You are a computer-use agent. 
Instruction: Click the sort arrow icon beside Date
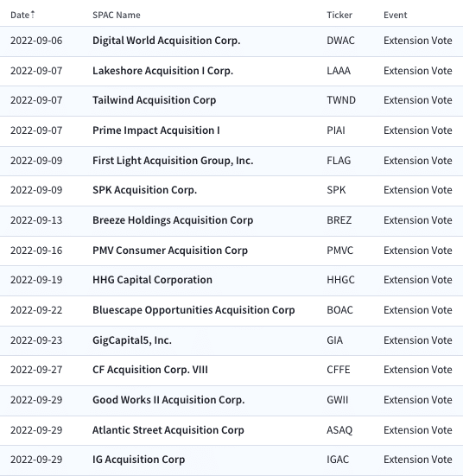(x=33, y=15)
